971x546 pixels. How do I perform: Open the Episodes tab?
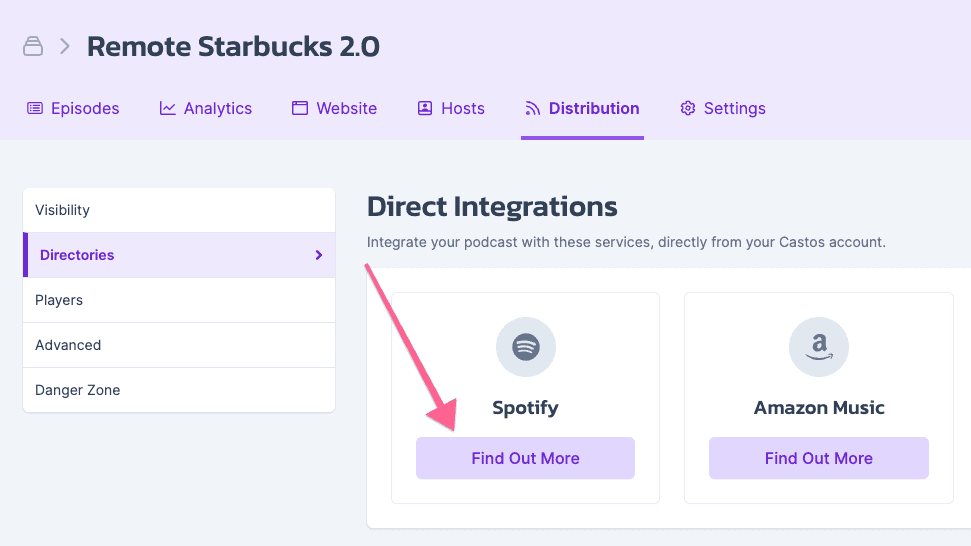(x=73, y=108)
